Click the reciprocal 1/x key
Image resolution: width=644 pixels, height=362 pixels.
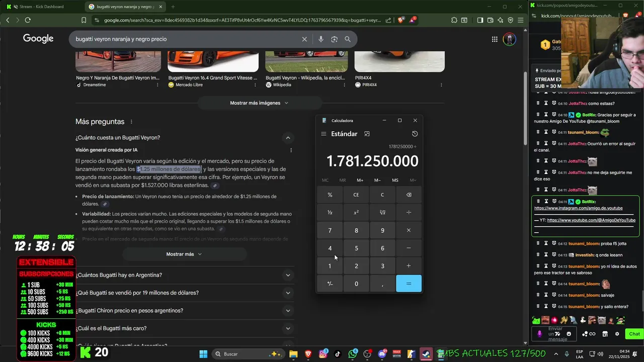pos(330,213)
